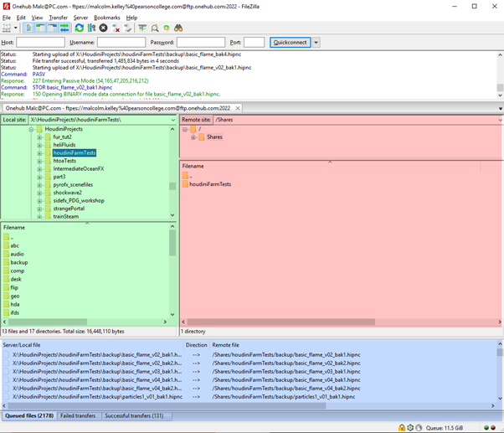Open the Local site path dropdown

click(173, 120)
